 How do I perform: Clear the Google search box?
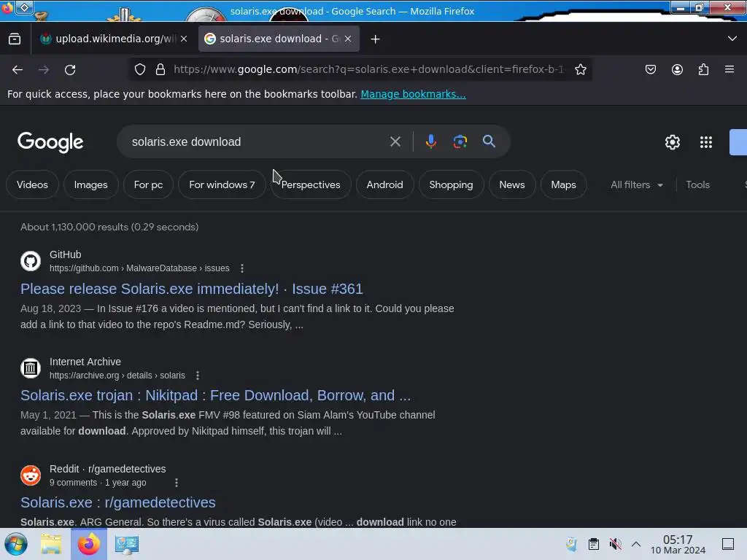[395, 141]
